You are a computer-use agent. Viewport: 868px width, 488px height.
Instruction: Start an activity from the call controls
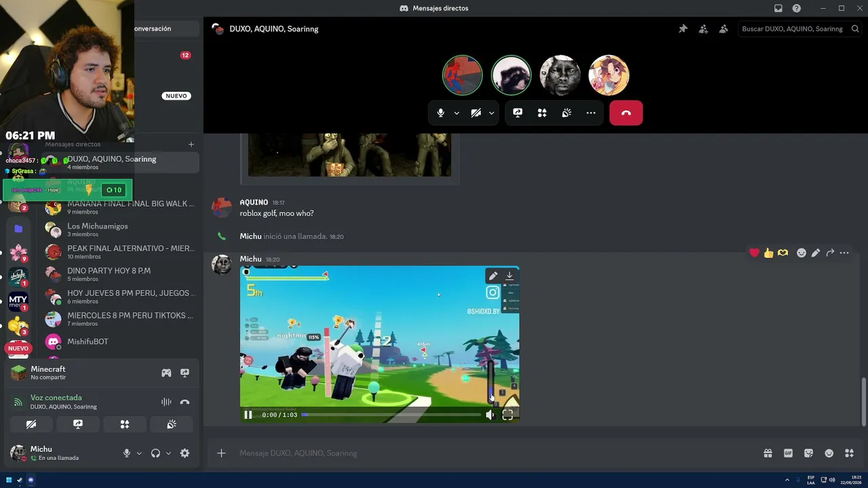click(542, 113)
